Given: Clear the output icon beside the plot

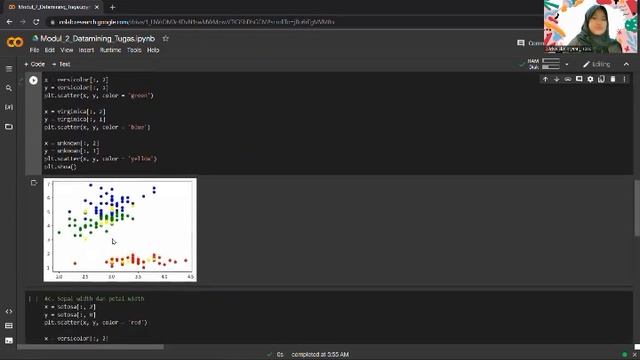Looking at the screenshot, I should (33, 183).
